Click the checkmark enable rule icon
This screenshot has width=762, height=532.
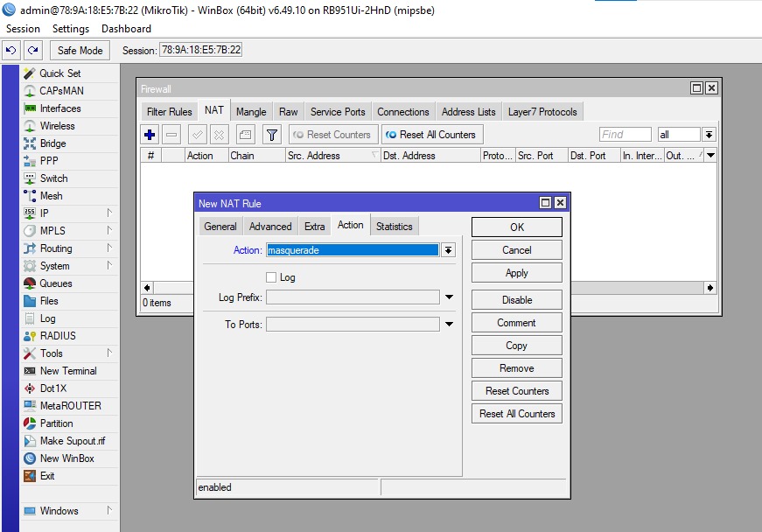click(x=198, y=135)
